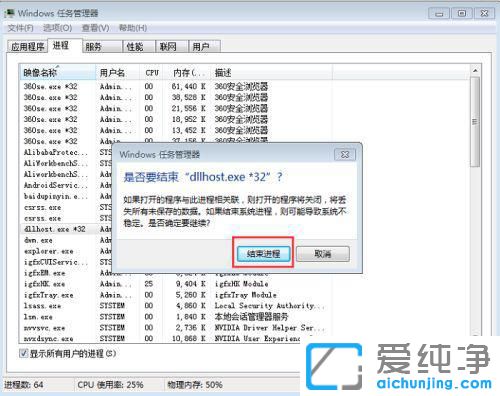Minimize the Task Manager window
This screenshot has height=396, width=500.
[439, 13]
